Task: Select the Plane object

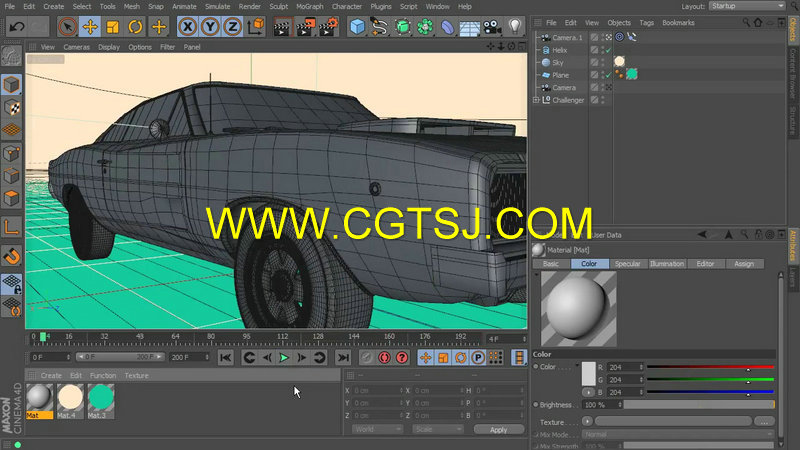Action: point(560,75)
